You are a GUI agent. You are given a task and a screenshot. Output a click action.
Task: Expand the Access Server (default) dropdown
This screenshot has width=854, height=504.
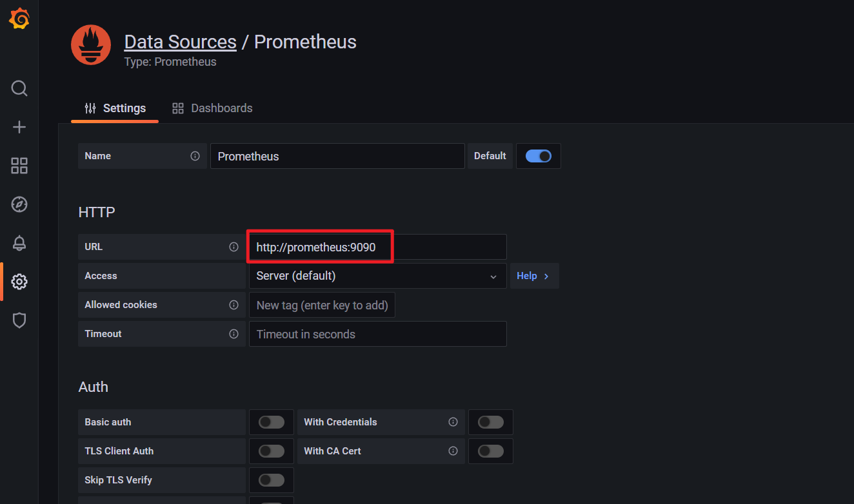tap(378, 276)
